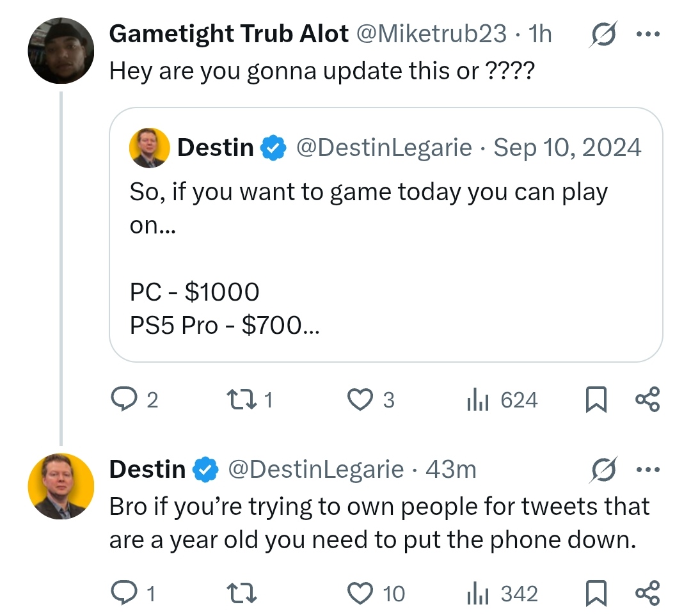
Task: Bookmark Destin's reply tweet
Action: tap(596, 593)
